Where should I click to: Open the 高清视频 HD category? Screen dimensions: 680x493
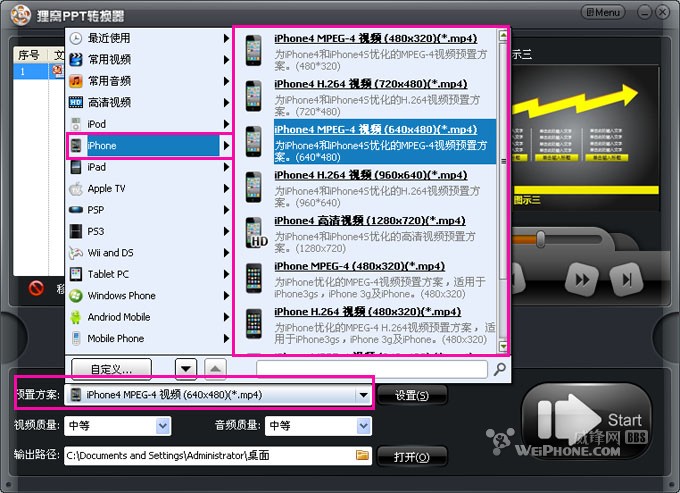(x=149, y=102)
